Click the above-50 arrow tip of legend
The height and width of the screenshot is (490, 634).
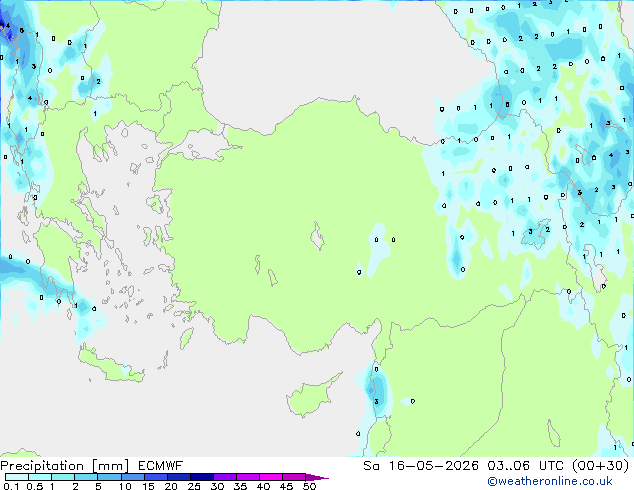coord(317,477)
